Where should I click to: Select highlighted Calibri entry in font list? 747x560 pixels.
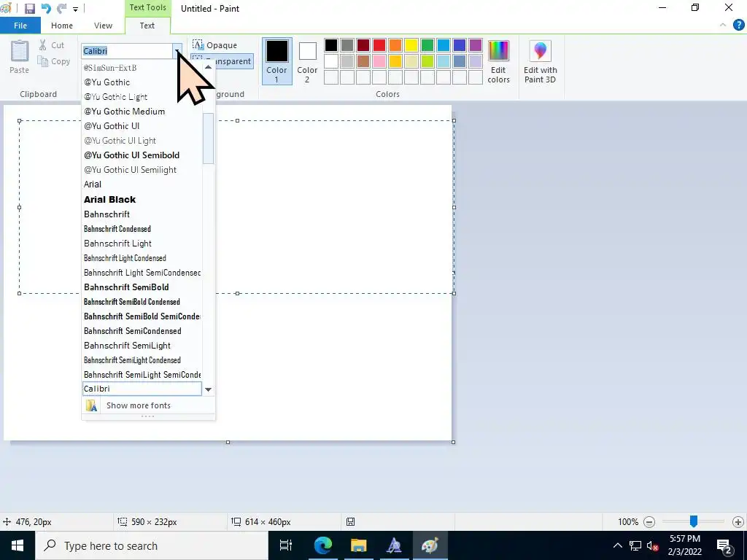[x=142, y=389]
